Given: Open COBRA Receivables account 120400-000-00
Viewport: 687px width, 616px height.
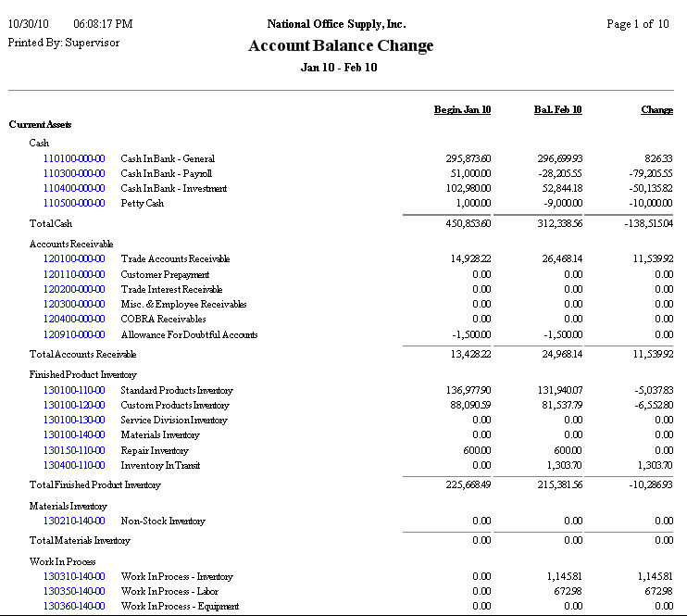Looking at the screenshot, I should tap(74, 319).
